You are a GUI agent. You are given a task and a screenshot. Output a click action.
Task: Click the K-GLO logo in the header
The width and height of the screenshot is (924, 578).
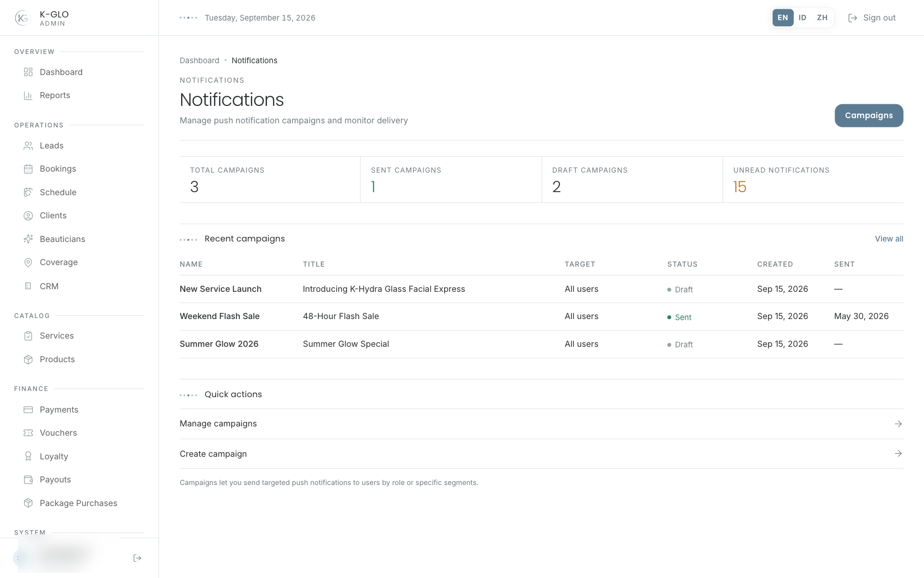(x=23, y=18)
